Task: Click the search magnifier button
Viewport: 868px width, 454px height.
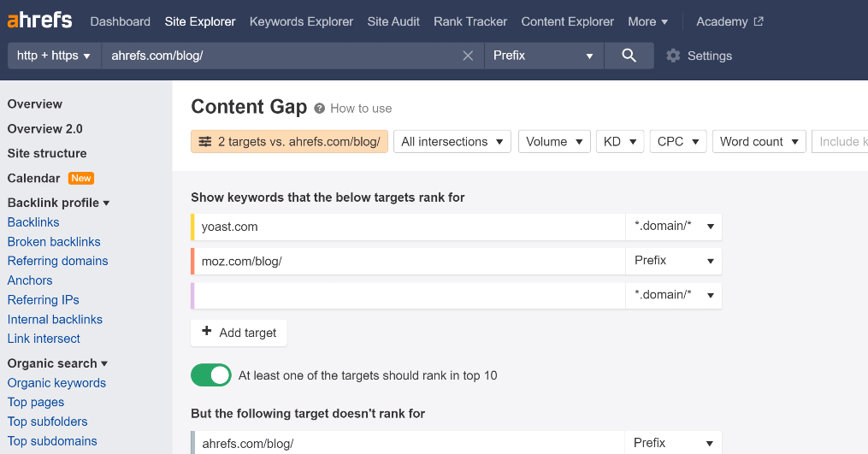Action: pyautogui.click(x=629, y=56)
